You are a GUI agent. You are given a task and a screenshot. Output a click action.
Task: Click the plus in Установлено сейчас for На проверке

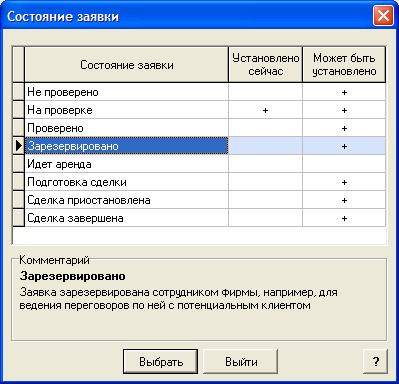pyautogui.click(x=265, y=110)
